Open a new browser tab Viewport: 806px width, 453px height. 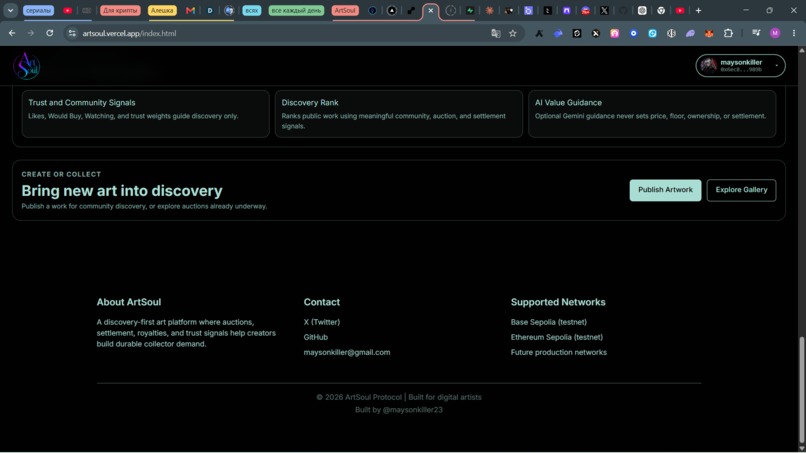pyautogui.click(x=698, y=10)
